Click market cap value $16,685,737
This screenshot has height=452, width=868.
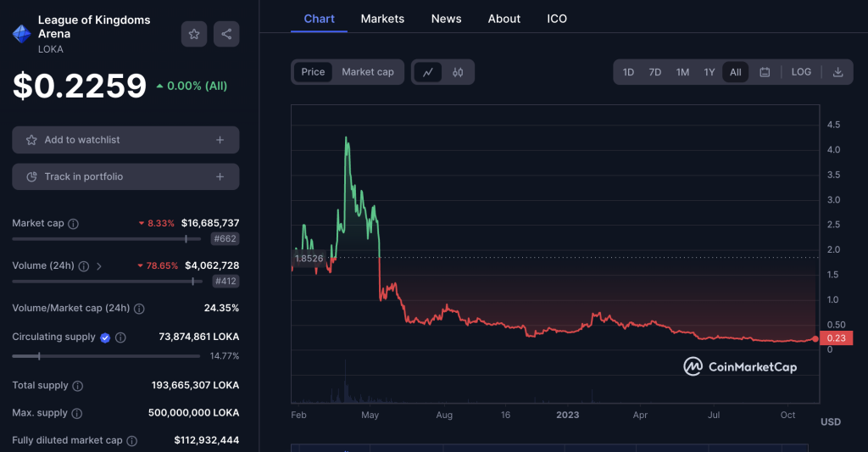point(210,223)
